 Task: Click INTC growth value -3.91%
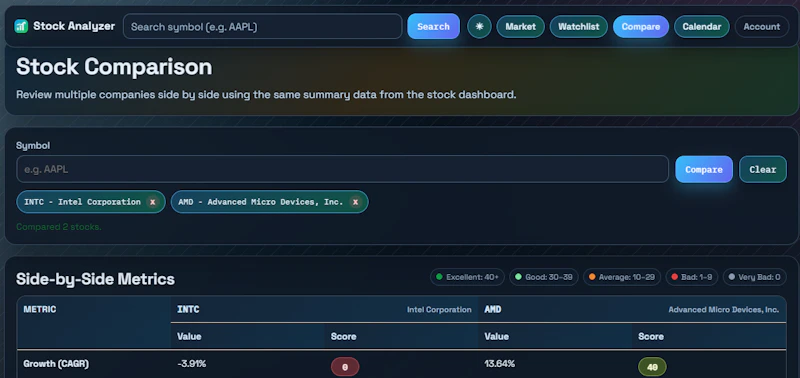pos(191,364)
